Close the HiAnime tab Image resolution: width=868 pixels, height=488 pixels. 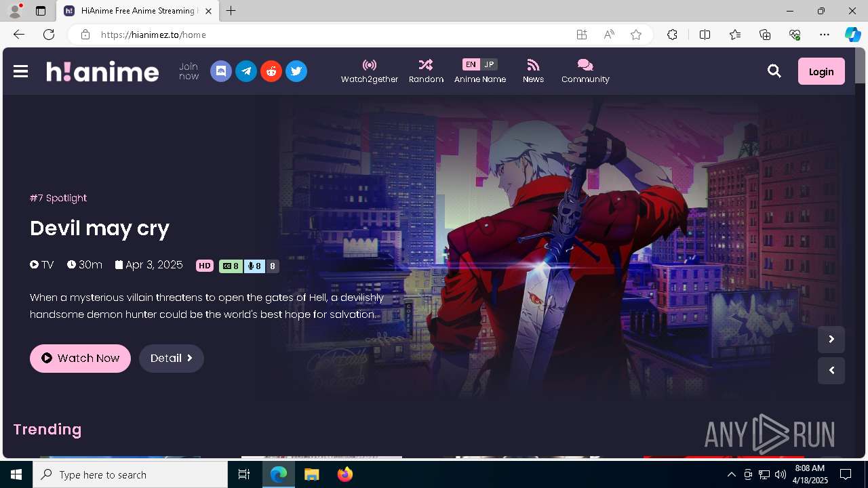point(208,11)
